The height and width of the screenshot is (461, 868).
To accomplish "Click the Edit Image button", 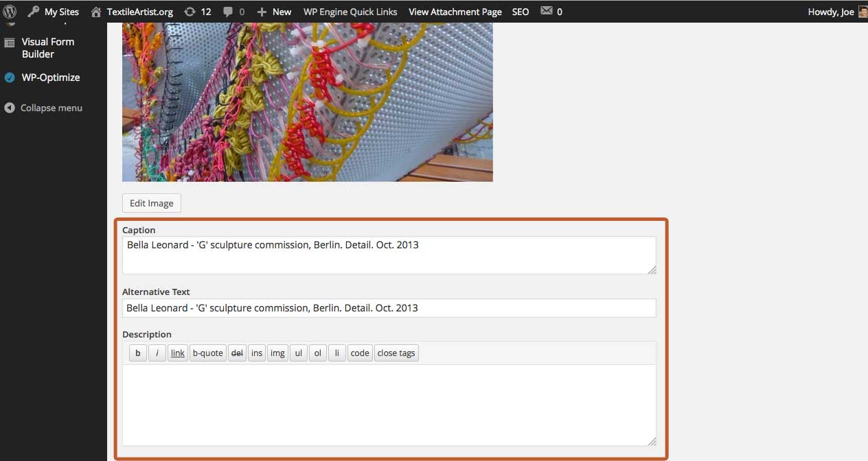I will pos(152,203).
